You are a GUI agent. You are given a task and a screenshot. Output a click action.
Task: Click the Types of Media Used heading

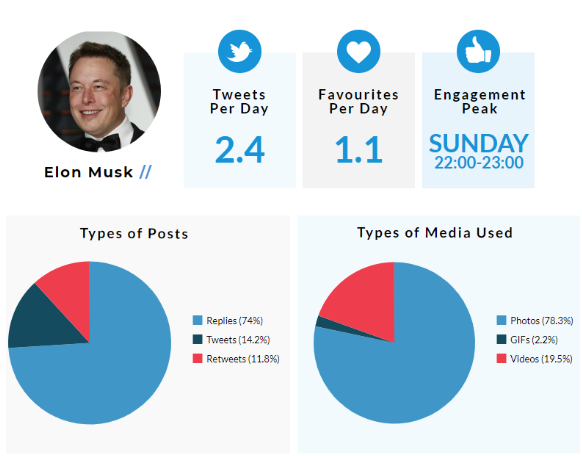(435, 233)
